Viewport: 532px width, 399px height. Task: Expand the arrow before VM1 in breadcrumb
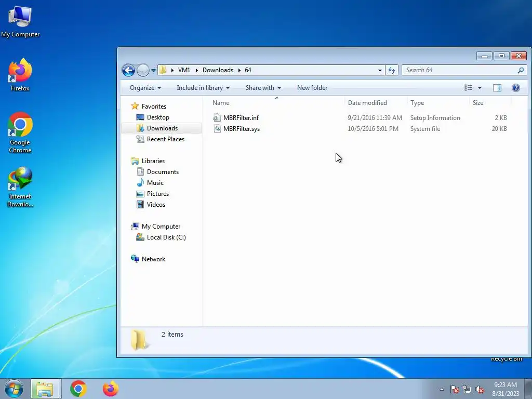point(172,70)
